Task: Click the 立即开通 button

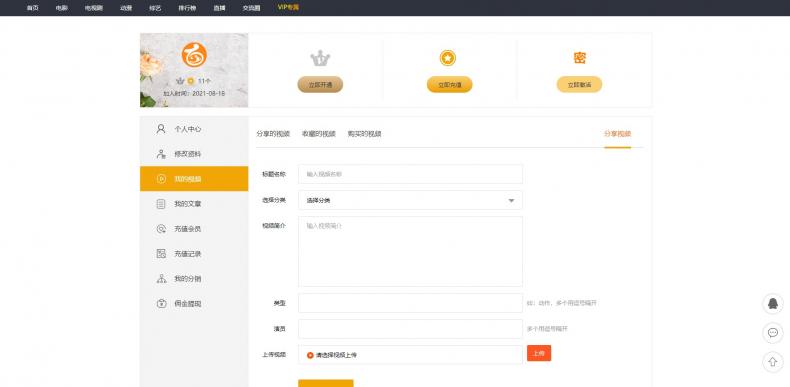Action: (320, 85)
